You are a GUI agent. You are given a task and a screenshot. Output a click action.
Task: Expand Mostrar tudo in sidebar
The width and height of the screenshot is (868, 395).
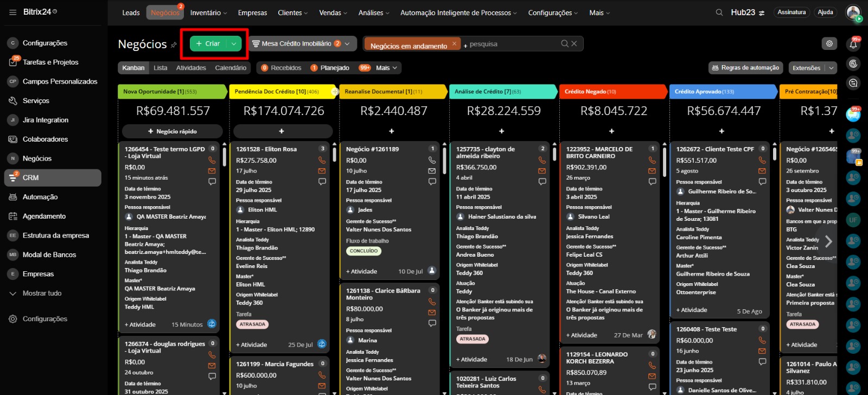click(x=42, y=294)
